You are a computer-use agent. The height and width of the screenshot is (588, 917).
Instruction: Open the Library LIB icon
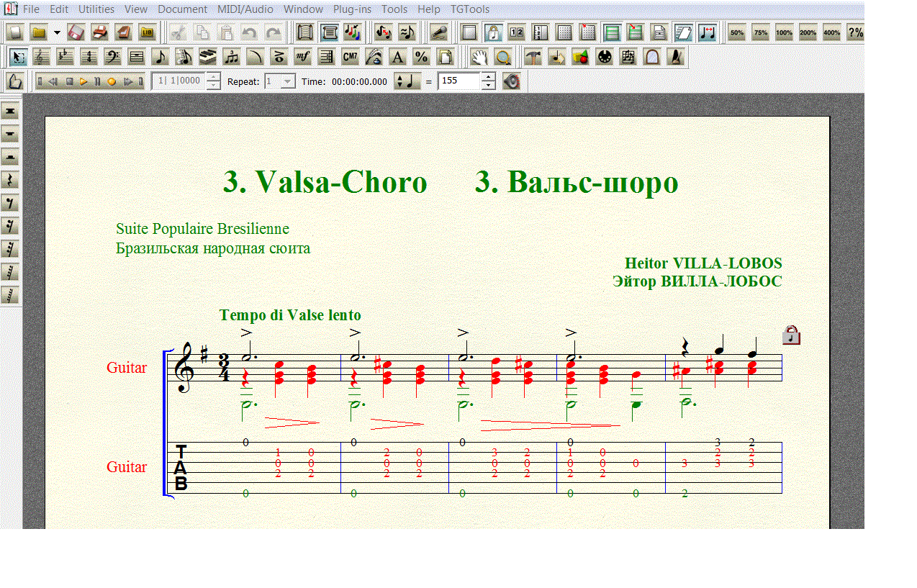(148, 32)
